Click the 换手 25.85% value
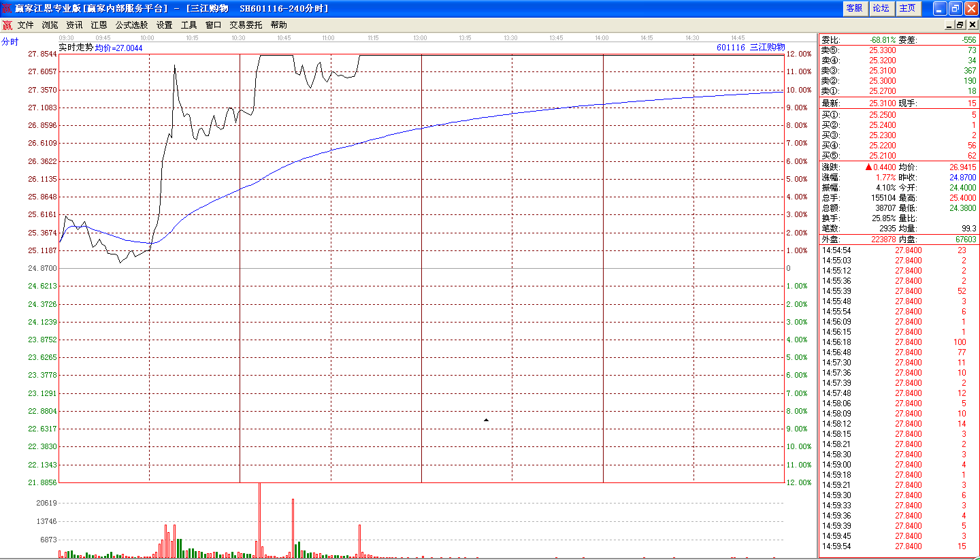Viewport: 980px width, 560px height. point(885,218)
